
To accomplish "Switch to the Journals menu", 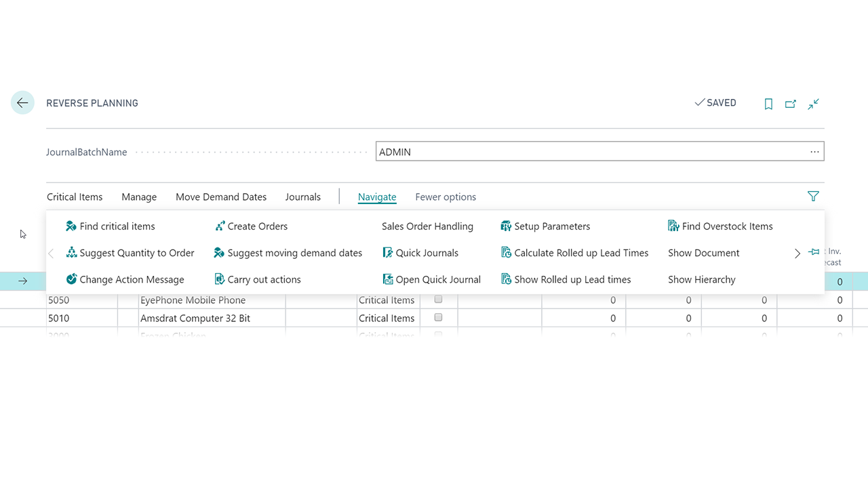I will click(x=302, y=197).
